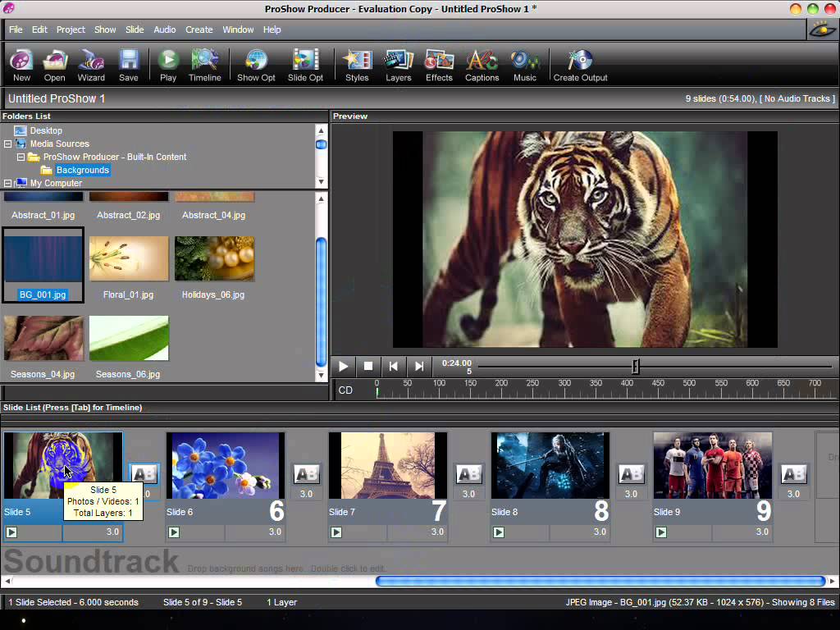This screenshot has width=840, height=630.
Task: Click the file browser vertical scrollbar thumb
Action: coord(321,302)
